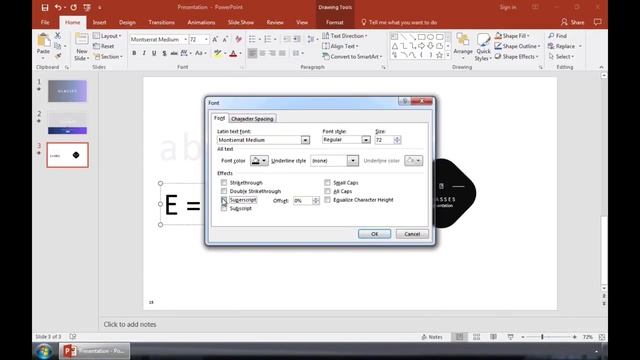
Task: Click Slide Sorter view icon in status bar
Action: point(476,337)
